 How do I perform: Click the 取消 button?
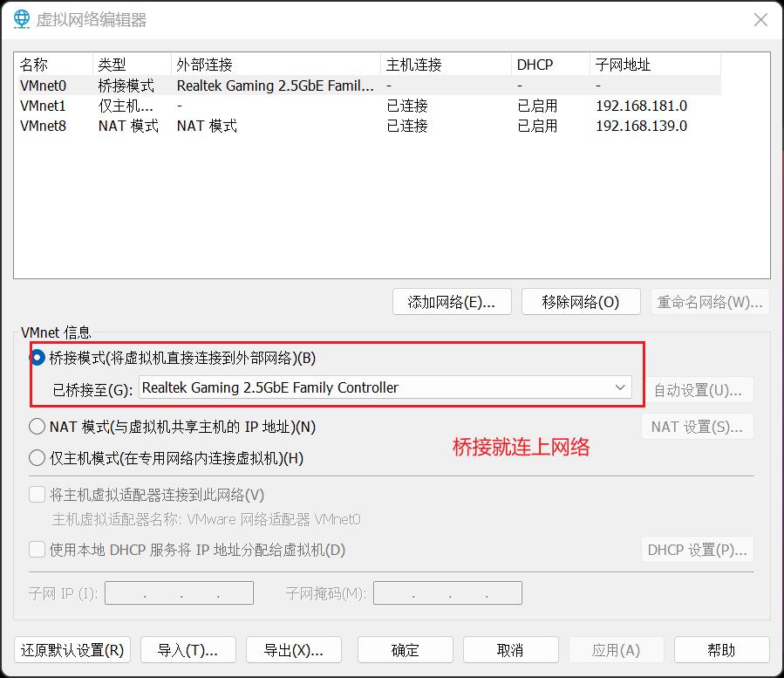tap(510, 650)
